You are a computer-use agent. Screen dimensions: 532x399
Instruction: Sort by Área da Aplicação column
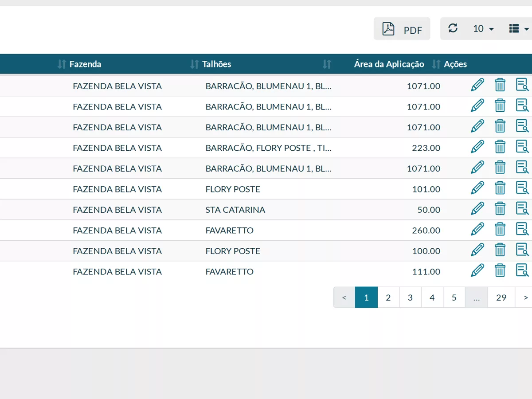[x=389, y=64]
